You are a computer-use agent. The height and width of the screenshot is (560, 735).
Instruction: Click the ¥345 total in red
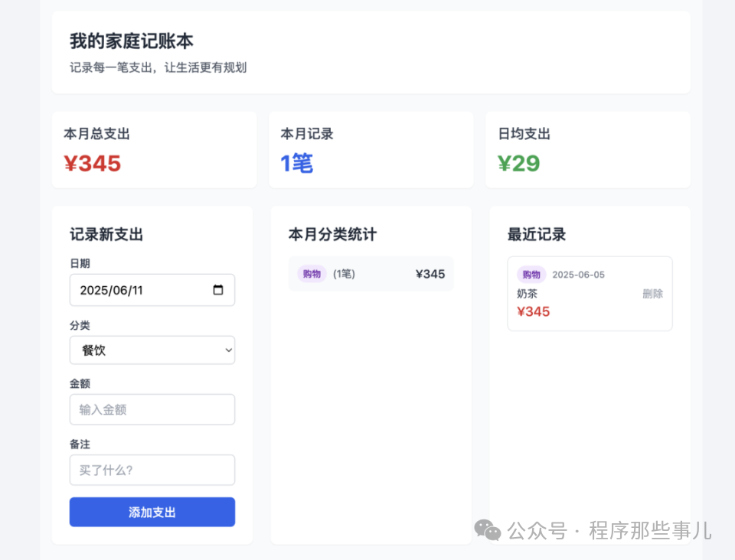[92, 163]
